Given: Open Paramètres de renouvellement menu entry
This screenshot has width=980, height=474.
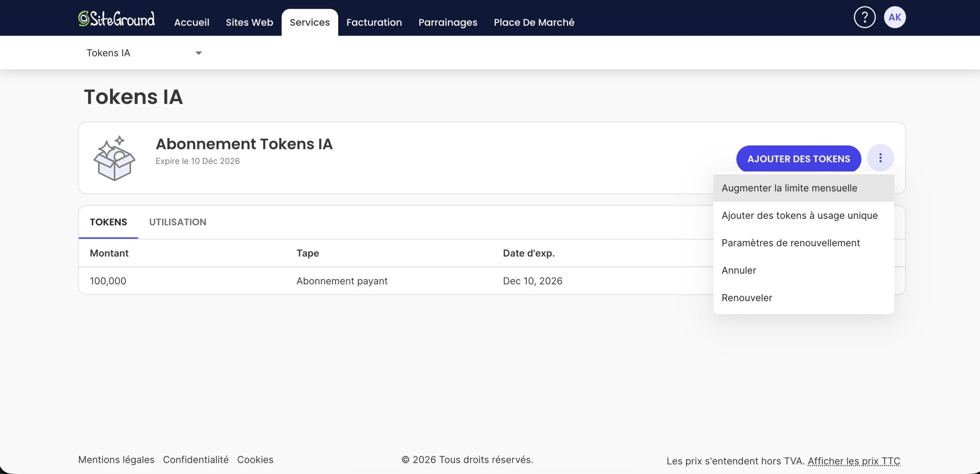Looking at the screenshot, I should [804, 243].
